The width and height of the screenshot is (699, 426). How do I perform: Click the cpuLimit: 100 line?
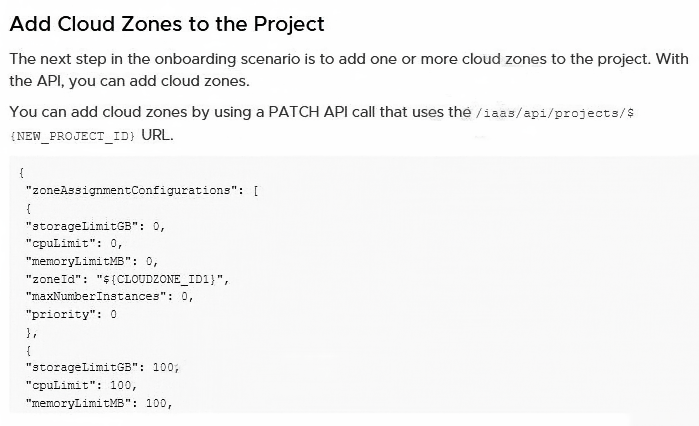(81, 385)
